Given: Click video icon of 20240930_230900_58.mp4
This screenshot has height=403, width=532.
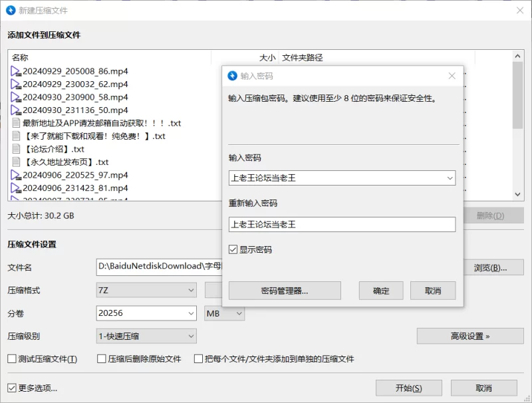Looking at the screenshot, I should point(15,97).
